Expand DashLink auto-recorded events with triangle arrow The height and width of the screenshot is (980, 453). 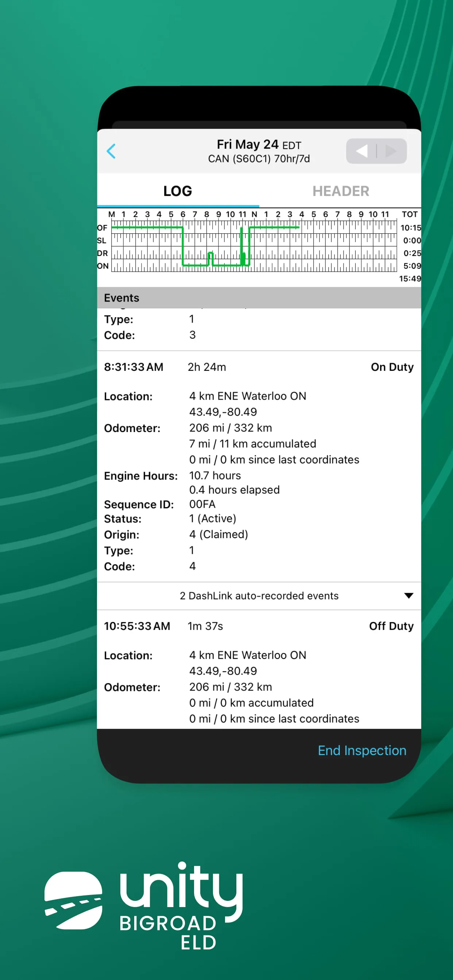(409, 595)
